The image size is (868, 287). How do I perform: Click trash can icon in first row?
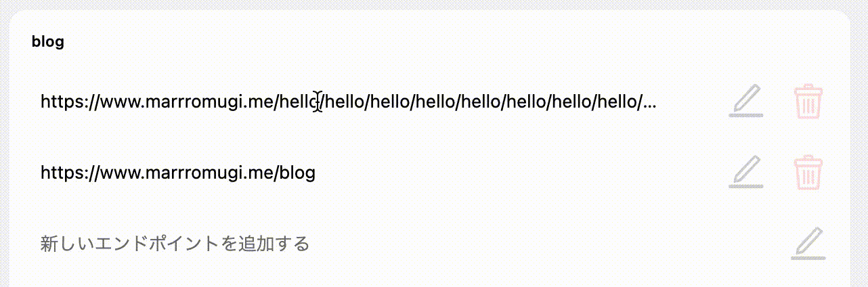(808, 102)
